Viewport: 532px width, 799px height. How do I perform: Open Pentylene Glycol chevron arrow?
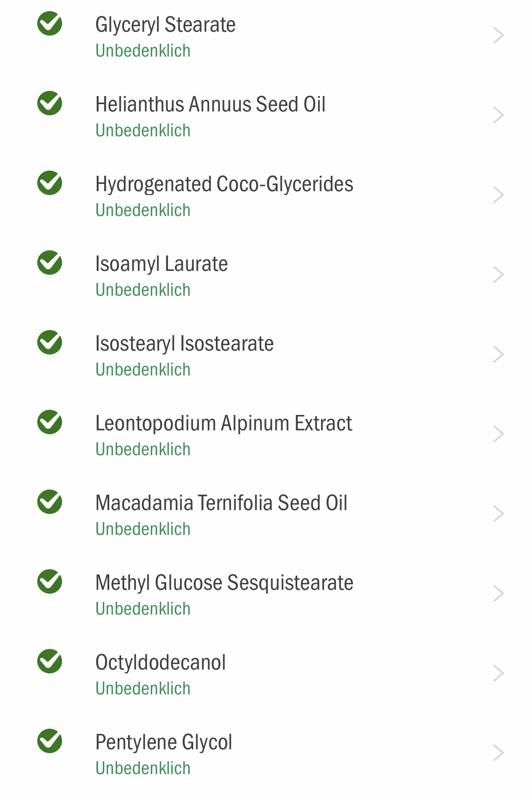(498, 753)
